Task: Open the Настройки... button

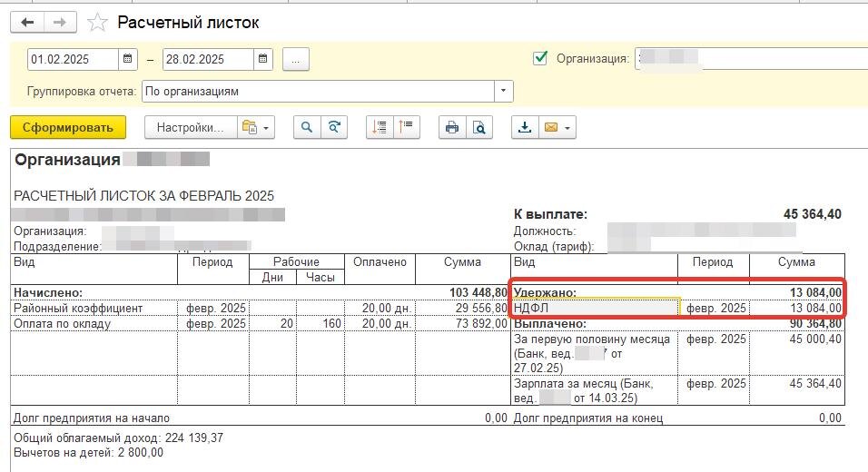Action: click(191, 127)
